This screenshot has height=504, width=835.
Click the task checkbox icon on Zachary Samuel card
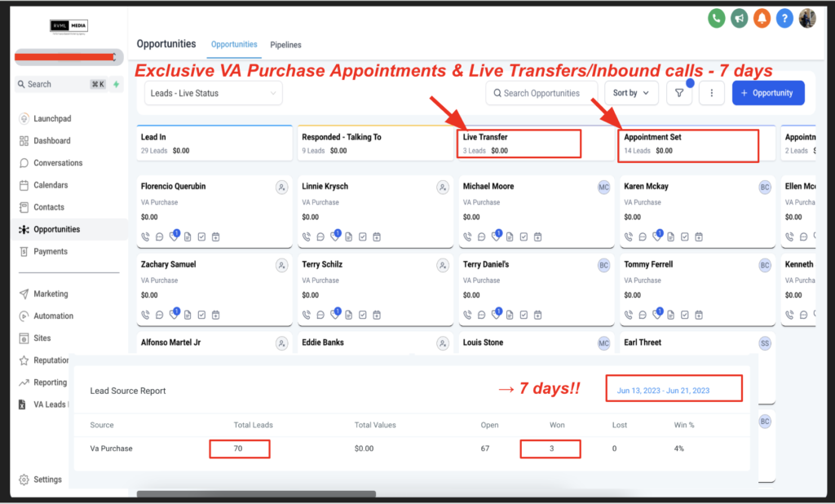tap(202, 315)
